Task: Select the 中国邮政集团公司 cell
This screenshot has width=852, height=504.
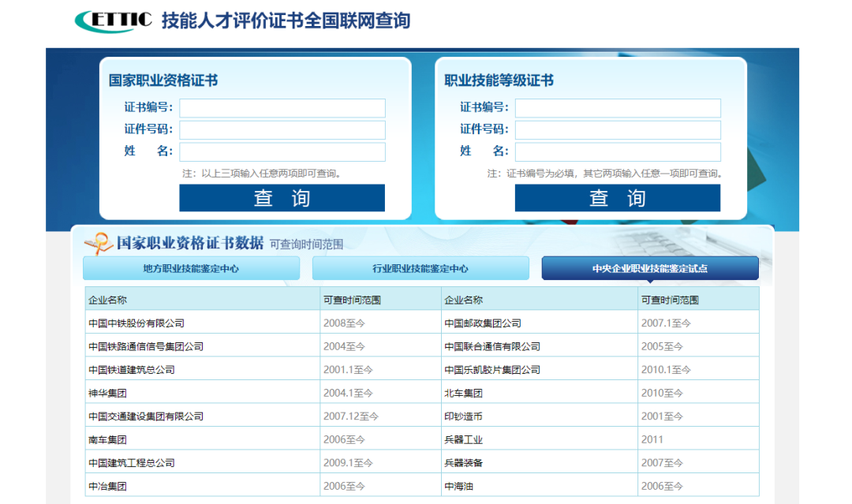Action: tap(540, 323)
